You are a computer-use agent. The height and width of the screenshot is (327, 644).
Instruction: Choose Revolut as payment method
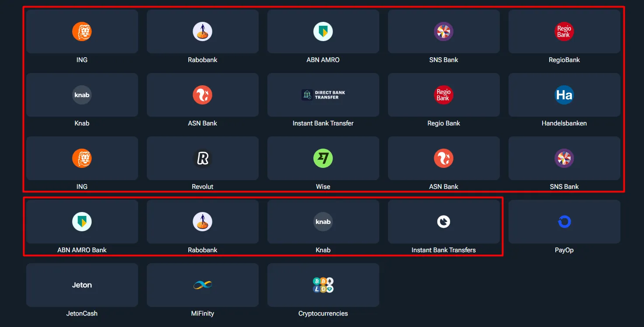point(202,158)
